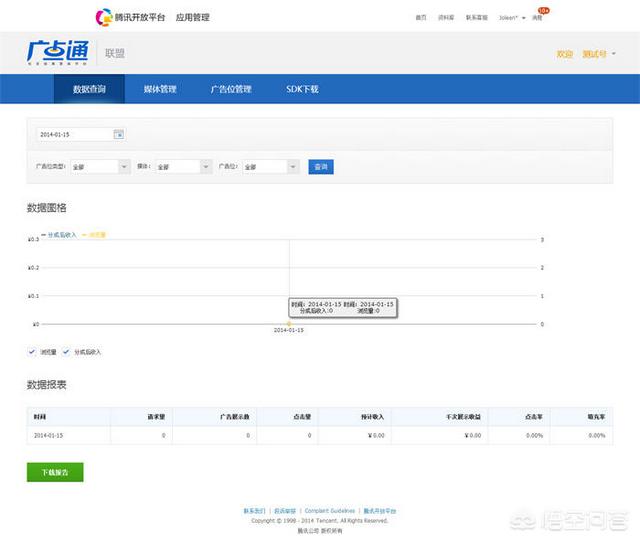
Task: Click the blue 查询 button
Action: click(x=320, y=167)
